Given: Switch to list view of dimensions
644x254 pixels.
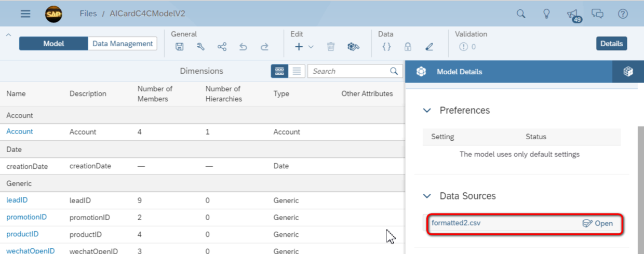Looking at the screenshot, I should point(297,71).
